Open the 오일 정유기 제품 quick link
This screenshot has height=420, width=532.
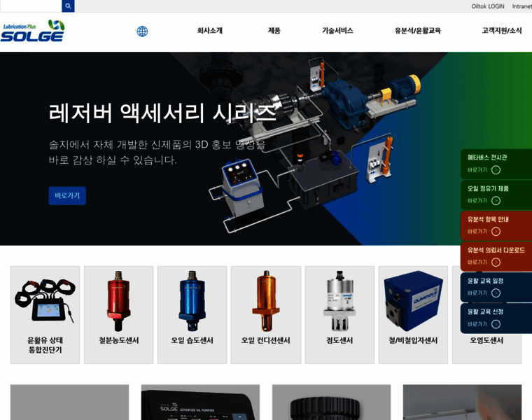click(496, 195)
